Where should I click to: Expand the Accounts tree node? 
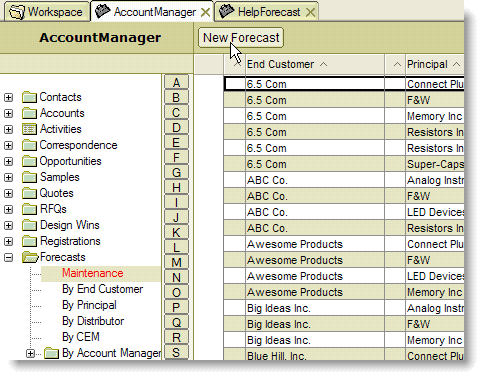(x=9, y=113)
